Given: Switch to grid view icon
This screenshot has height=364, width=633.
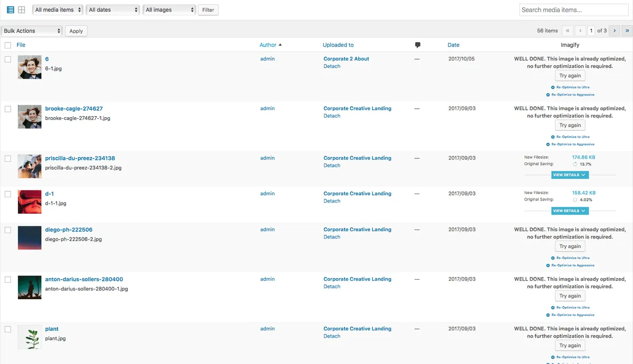Looking at the screenshot, I should pyautogui.click(x=22, y=10).
